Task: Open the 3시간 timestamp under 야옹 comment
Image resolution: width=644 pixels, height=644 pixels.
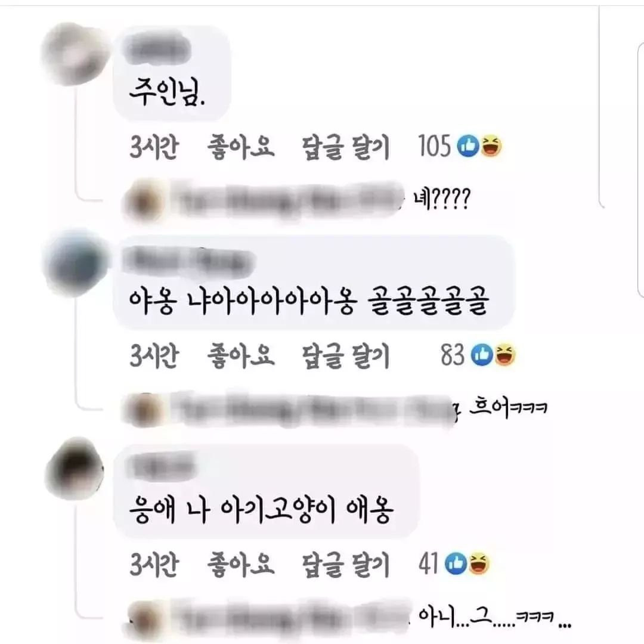Action: coord(154,355)
